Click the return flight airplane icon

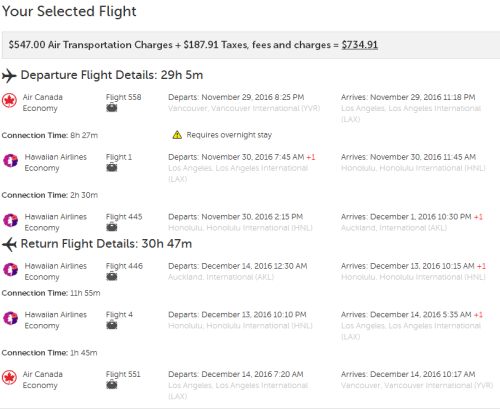(x=9, y=245)
